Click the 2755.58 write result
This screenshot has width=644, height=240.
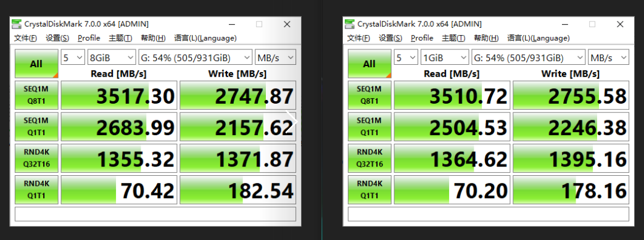571,95
